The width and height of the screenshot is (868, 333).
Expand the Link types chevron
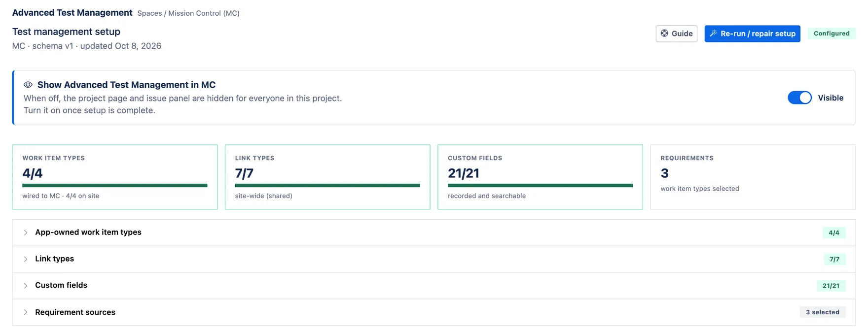[x=26, y=259]
